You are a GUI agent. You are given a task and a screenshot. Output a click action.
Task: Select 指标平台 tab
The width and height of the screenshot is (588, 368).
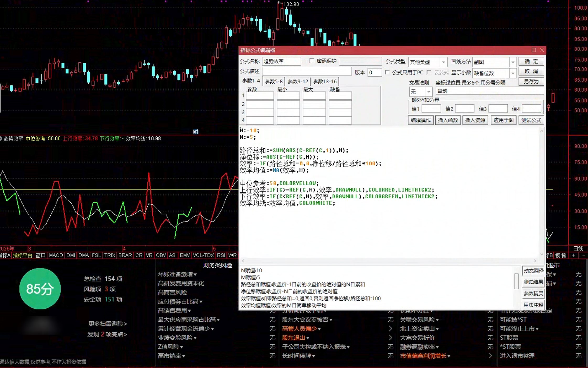(x=23, y=255)
